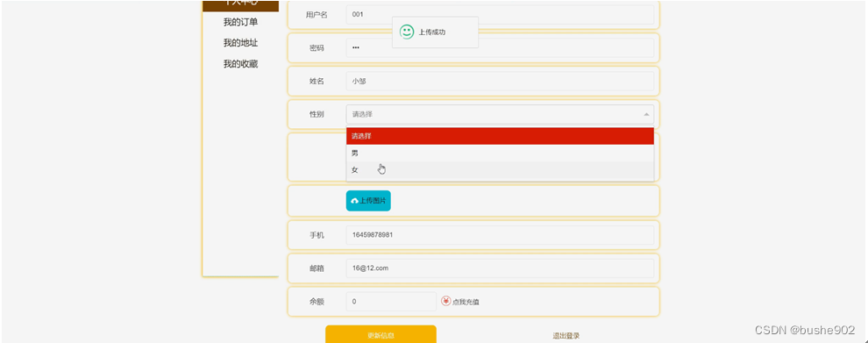Click the 用户名 field label

[x=317, y=15]
